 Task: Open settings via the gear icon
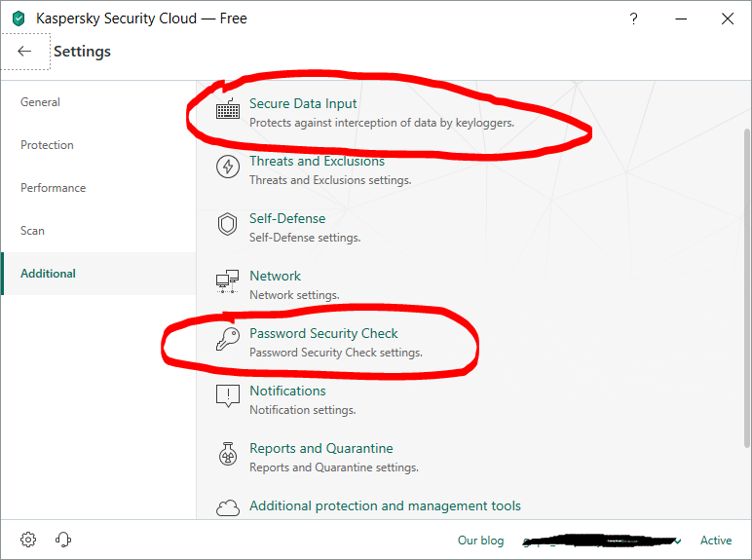tap(28, 540)
